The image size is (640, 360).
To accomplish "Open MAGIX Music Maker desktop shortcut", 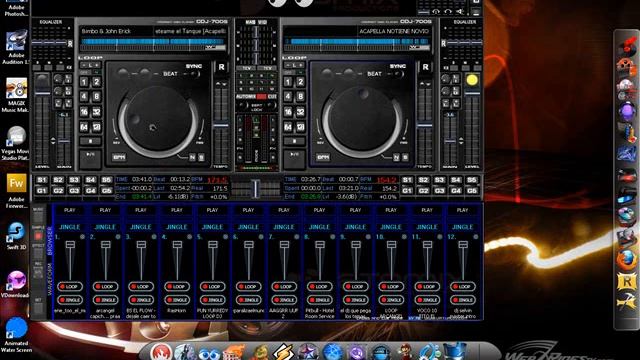I will tap(16, 96).
